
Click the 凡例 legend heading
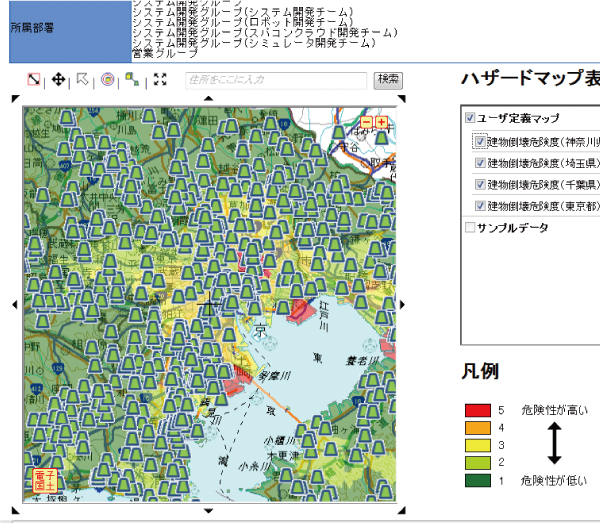pos(480,371)
